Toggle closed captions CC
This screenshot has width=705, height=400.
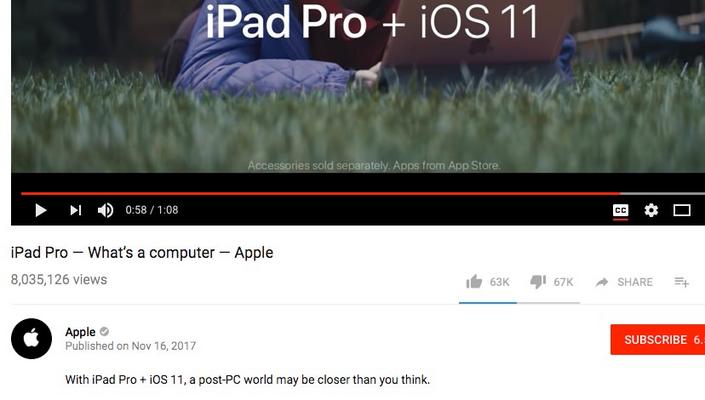(620, 210)
